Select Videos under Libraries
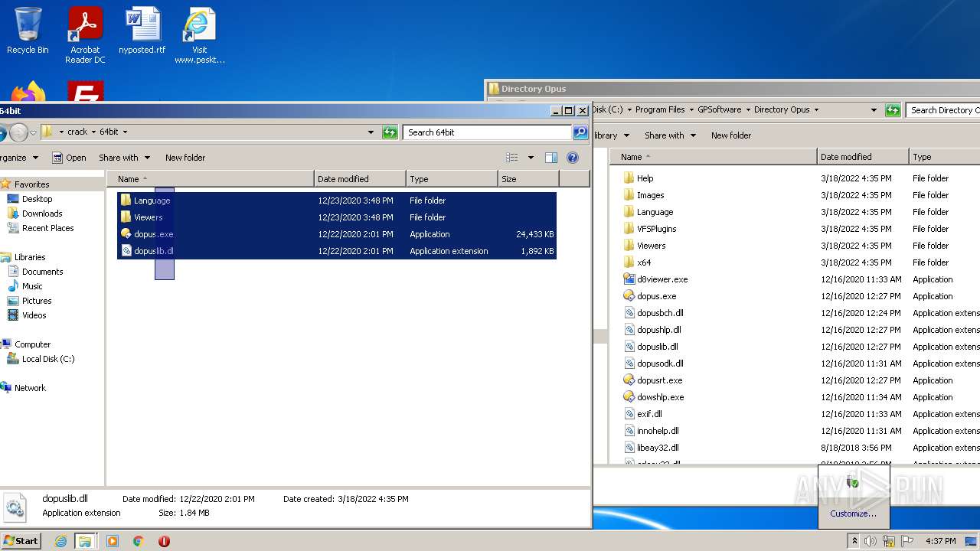This screenshot has width=980, height=551. 34,315
